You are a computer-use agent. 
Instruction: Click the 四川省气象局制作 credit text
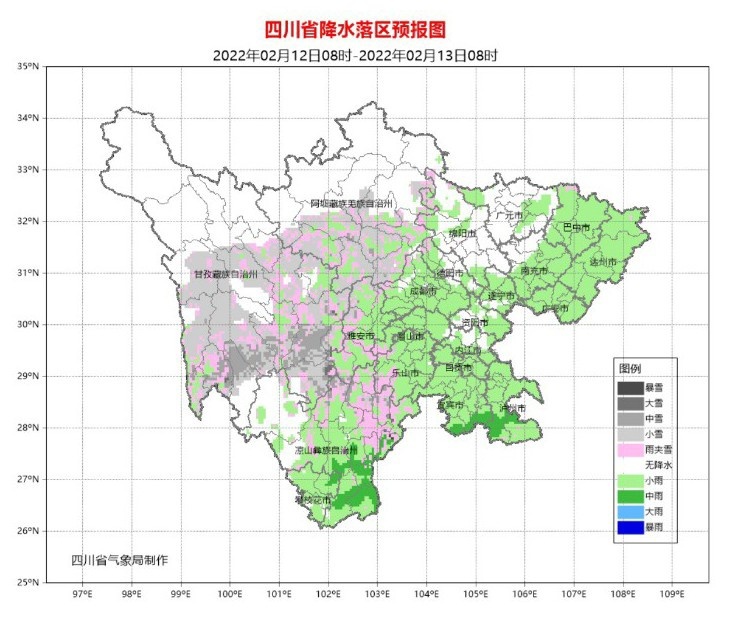[x=119, y=560]
